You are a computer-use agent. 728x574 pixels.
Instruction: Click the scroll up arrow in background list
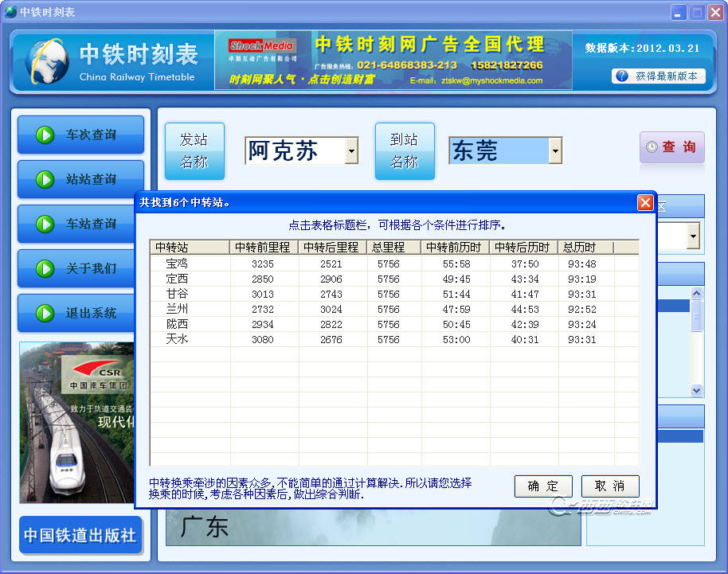coord(696,293)
